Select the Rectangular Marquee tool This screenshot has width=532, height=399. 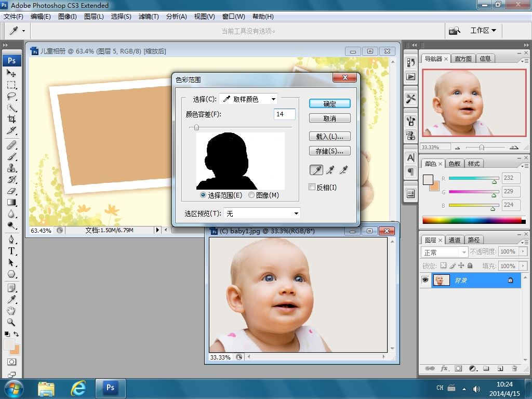pos(11,85)
